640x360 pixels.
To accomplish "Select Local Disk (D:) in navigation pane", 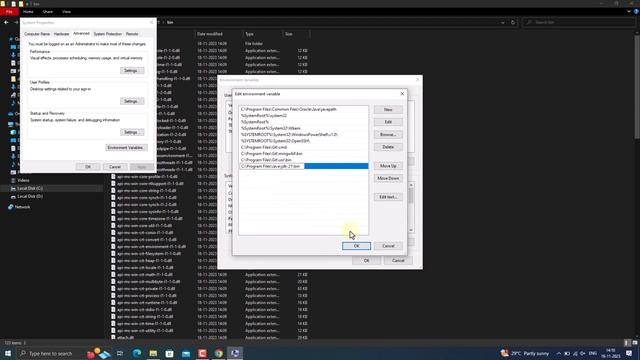I will tap(30, 196).
